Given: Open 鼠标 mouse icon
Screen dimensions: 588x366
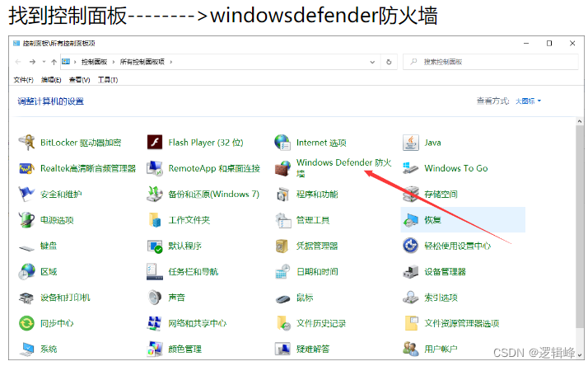Looking at the screenshot, I should 283,298.
